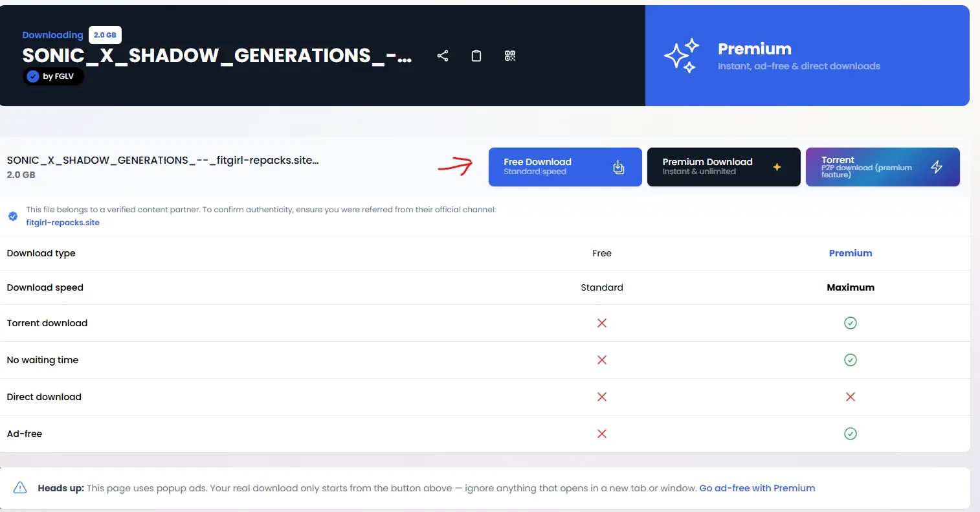Click the 'Instant, ad-free & direct downloads' subtitle
The width and height of the screenshot is (980, 512).
(x=799, y=66)
